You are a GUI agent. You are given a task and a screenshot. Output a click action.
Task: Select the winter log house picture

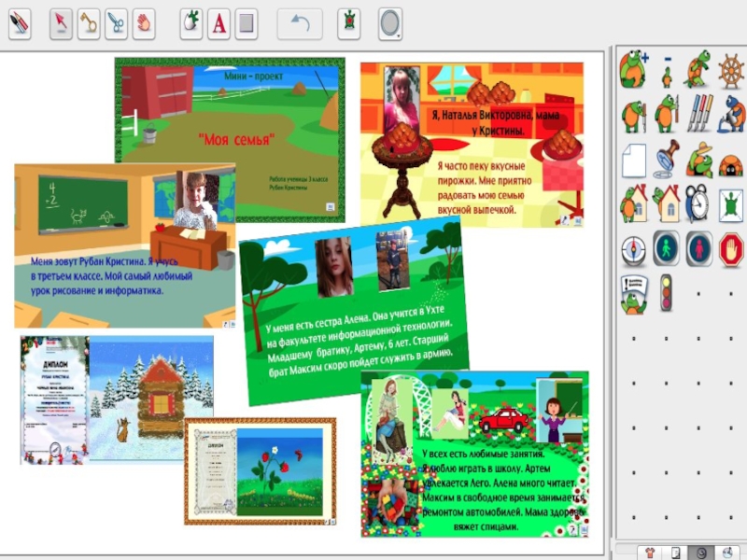coord(151,399)
